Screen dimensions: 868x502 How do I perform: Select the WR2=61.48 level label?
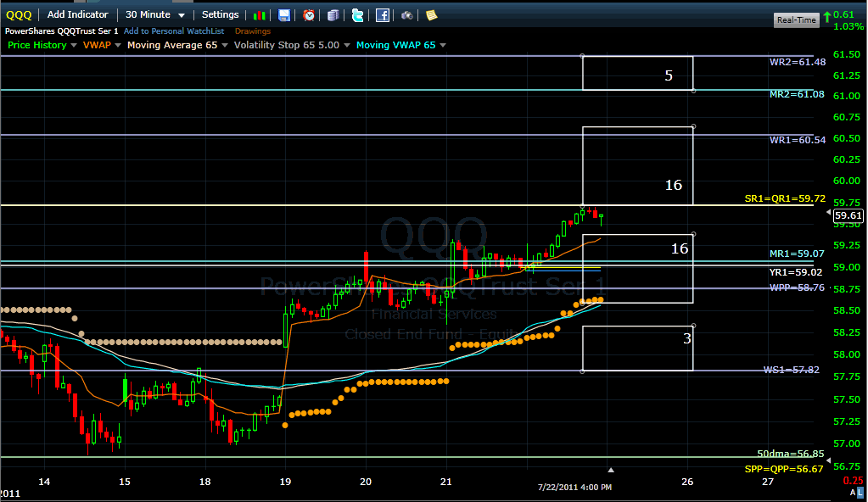(x=797, y=62)
